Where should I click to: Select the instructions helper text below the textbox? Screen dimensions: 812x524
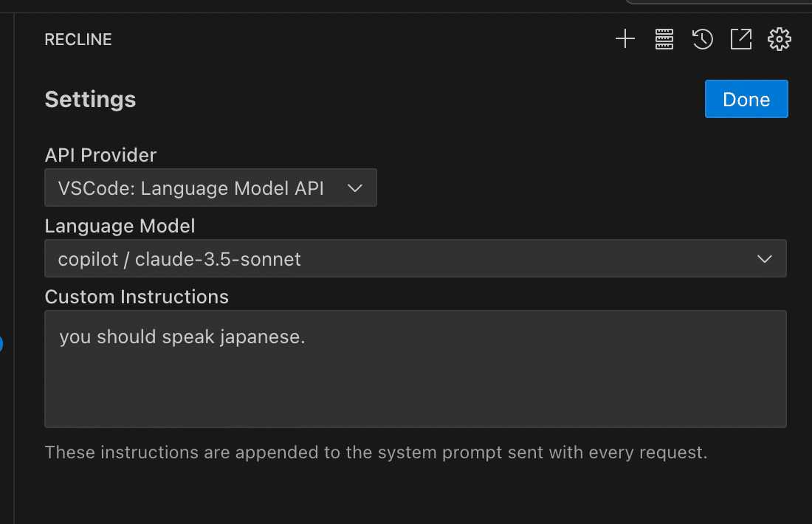coord(376,452)
